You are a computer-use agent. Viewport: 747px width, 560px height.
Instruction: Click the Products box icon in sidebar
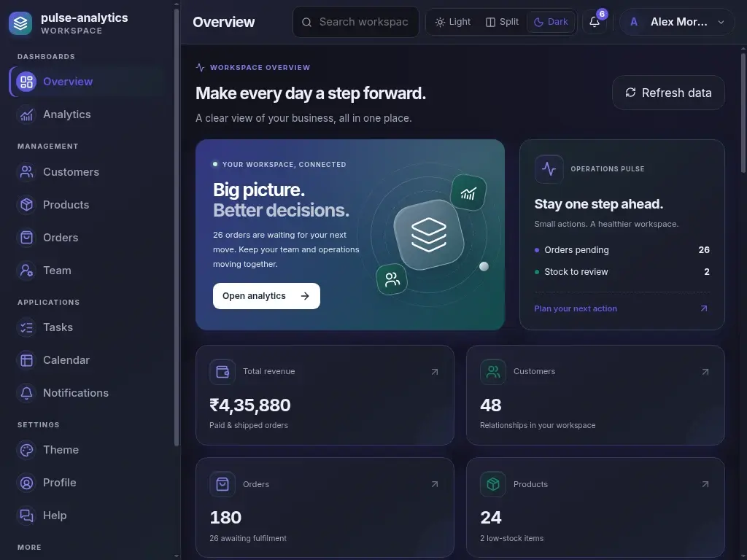point(27,205)
